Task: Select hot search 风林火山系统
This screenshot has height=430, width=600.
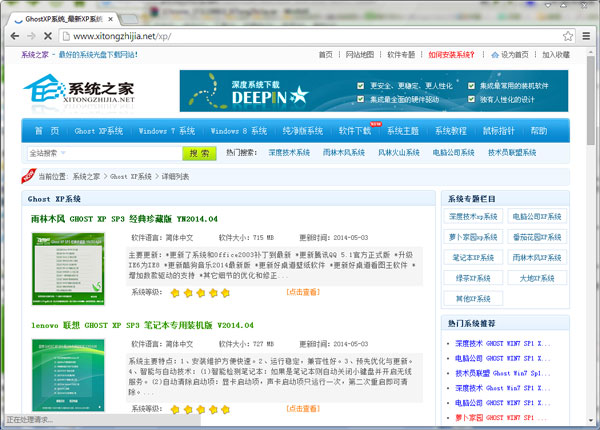Action: [x=399, y=153]
